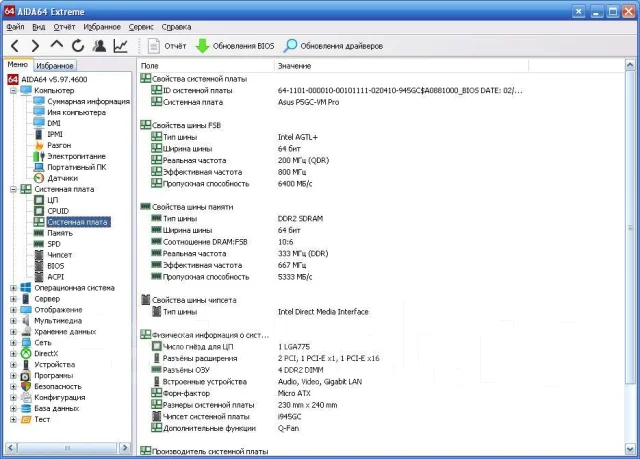Click the Отчёт report toolbar button
640x459 pixels.
[167, 46]
